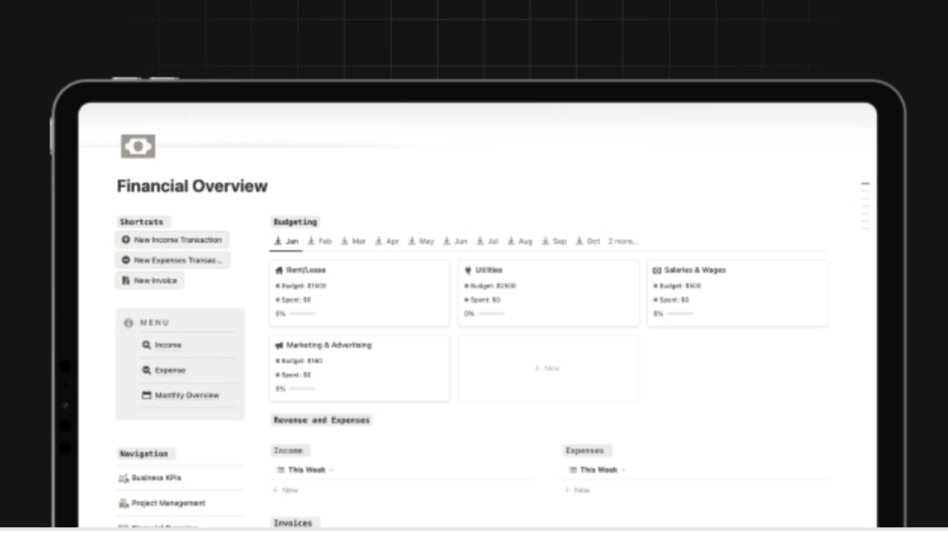The image size is (948, 533).
Task: Click the Financial Overview page title
Action: tap(192, 186)
